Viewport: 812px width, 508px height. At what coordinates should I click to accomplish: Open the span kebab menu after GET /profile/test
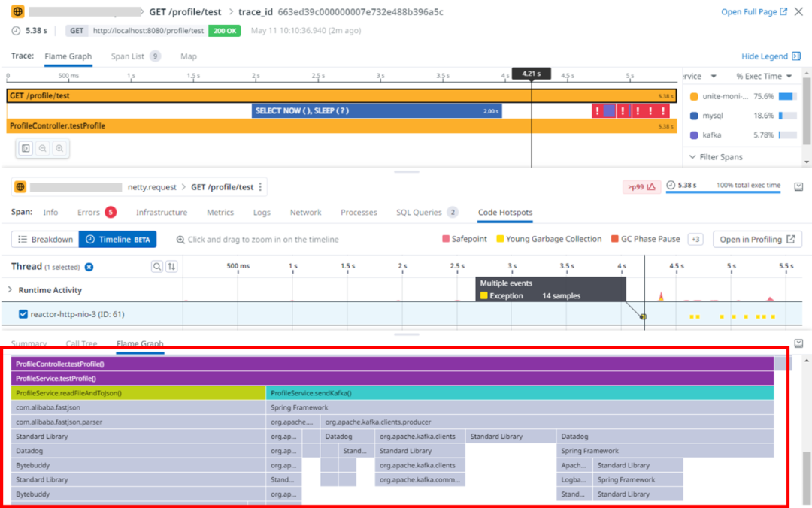pyautogui.click(x=261, y=187)
